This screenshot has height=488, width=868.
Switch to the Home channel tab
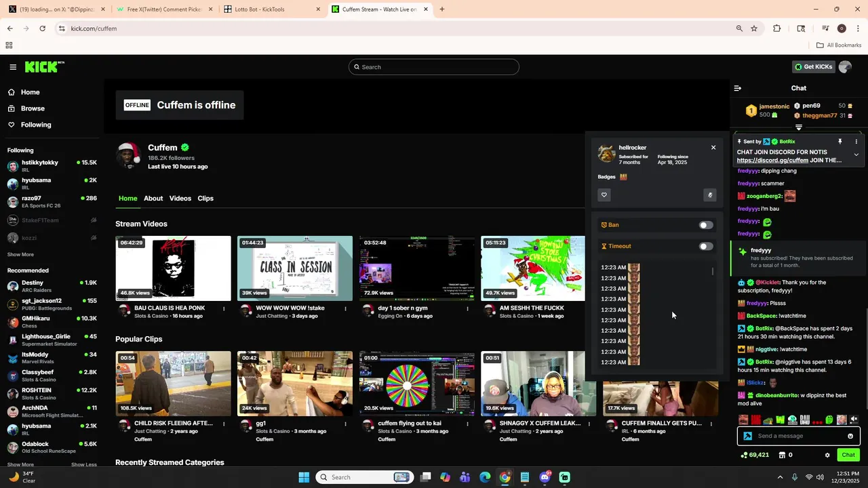pyautogui.click(x=127, y=199)
